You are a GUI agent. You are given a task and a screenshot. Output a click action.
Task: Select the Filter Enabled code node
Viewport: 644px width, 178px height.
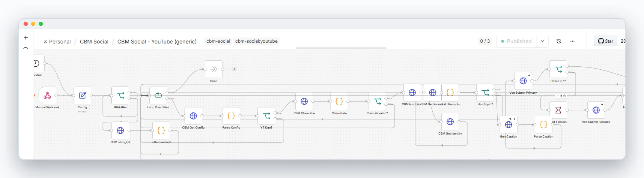(x=161, y=130)
